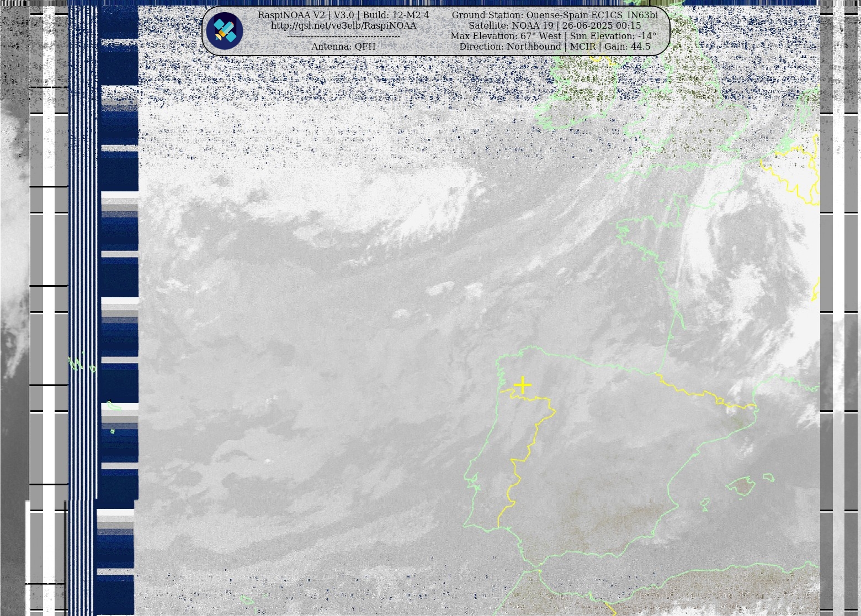
Task: Select the 'Max Elevation: 67° West' line
Action: 554,36
